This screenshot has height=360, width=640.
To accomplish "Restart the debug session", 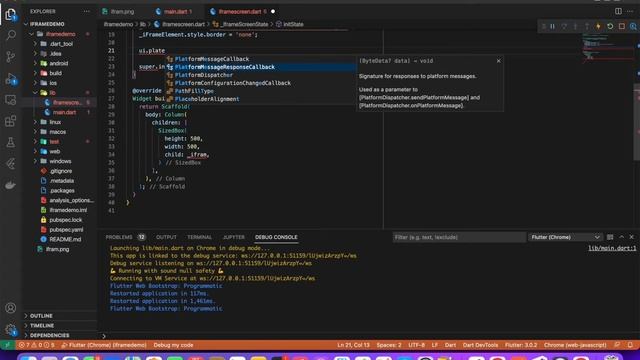I will [610, 26].
